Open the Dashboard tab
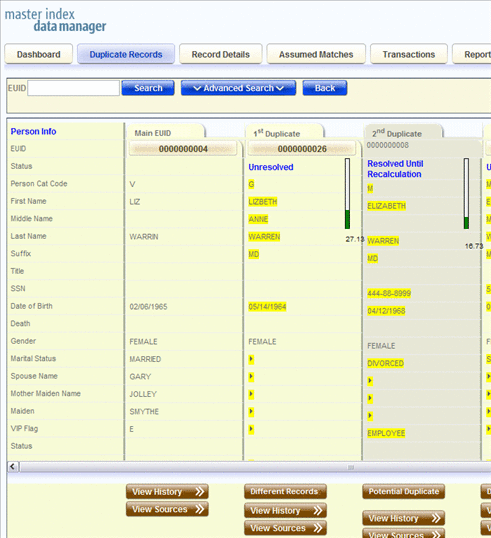This screenshot has width=491, height=538. pos(38,54)
